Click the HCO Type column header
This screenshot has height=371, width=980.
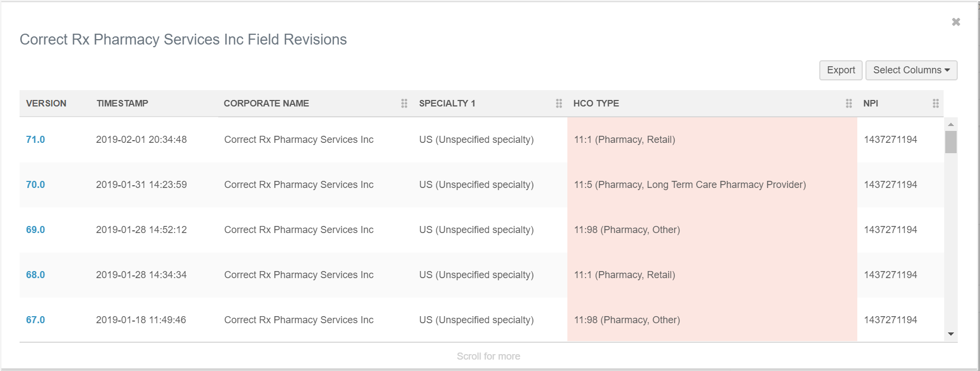click(x=596, y=103)
